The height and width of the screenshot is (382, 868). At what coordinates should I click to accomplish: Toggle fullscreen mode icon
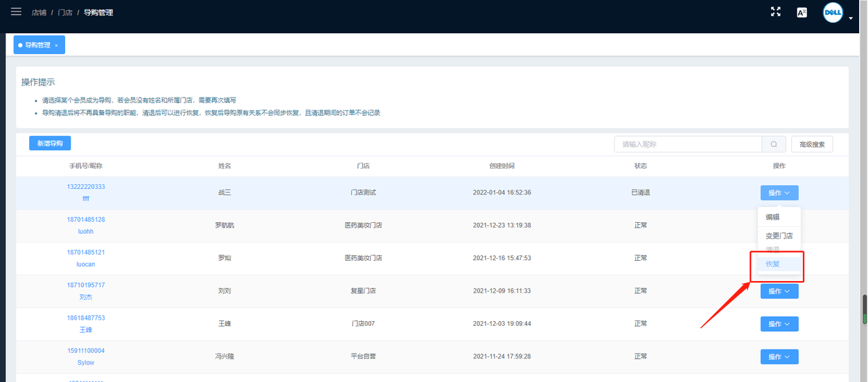[776, 12]
